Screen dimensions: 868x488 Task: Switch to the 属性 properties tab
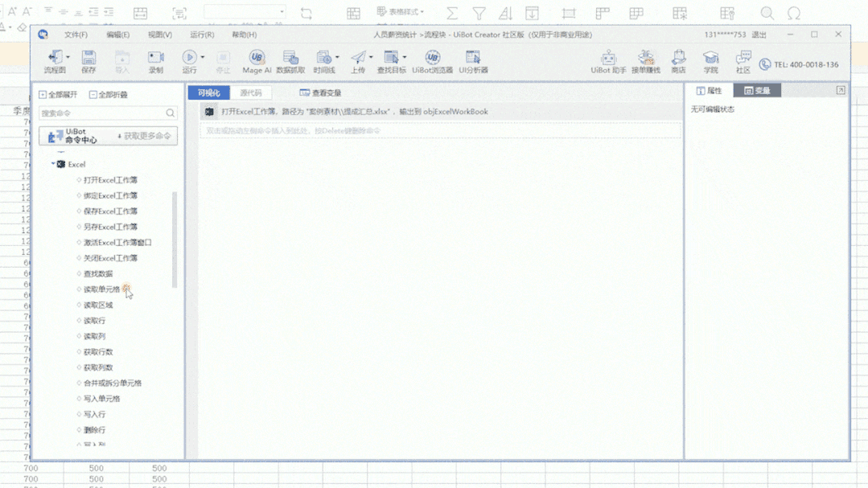(x=710, y=90)
